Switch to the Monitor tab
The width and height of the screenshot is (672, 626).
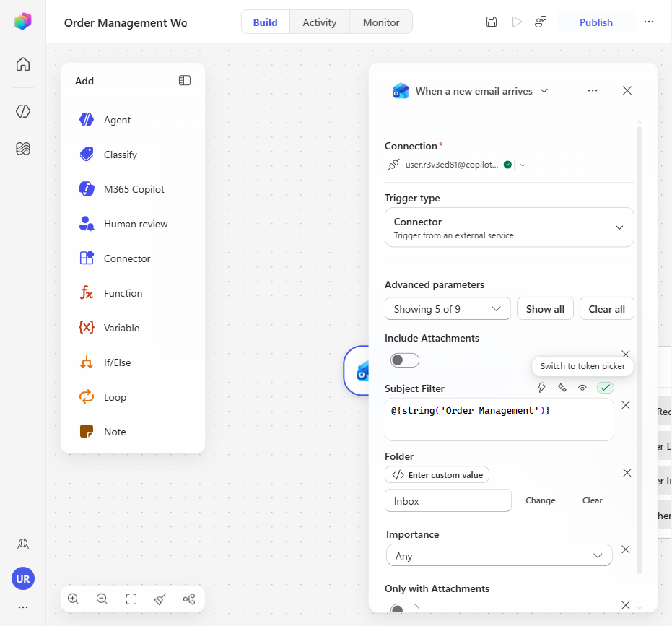point(381,22)
